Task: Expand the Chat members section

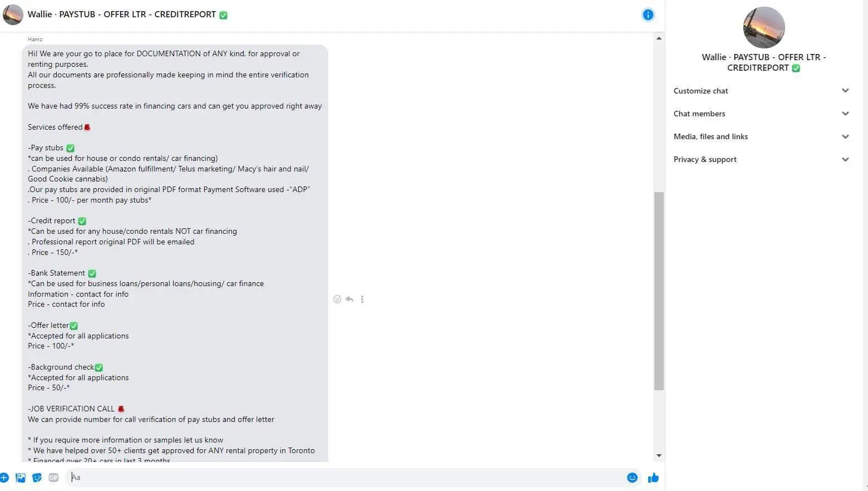Action: tap(761, 114)
